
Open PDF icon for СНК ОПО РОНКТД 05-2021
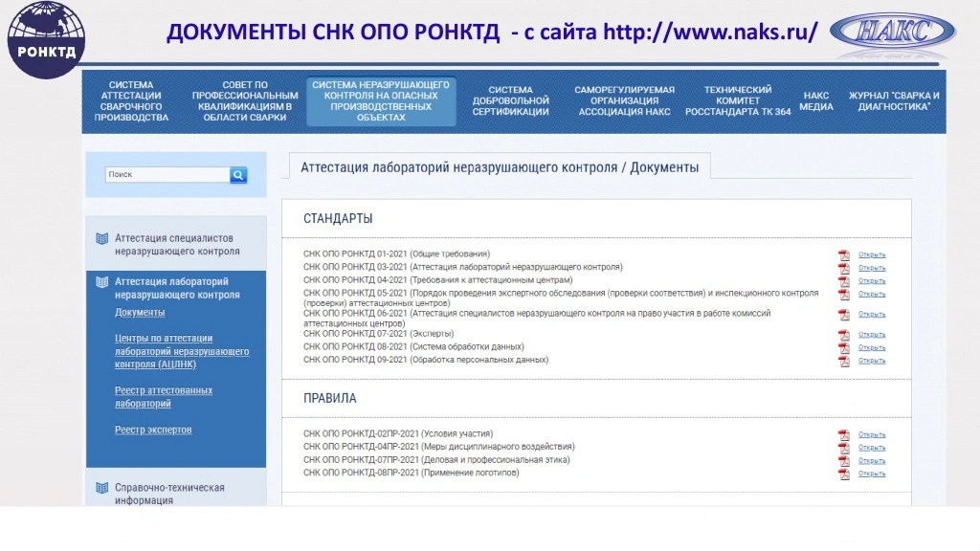844,295
